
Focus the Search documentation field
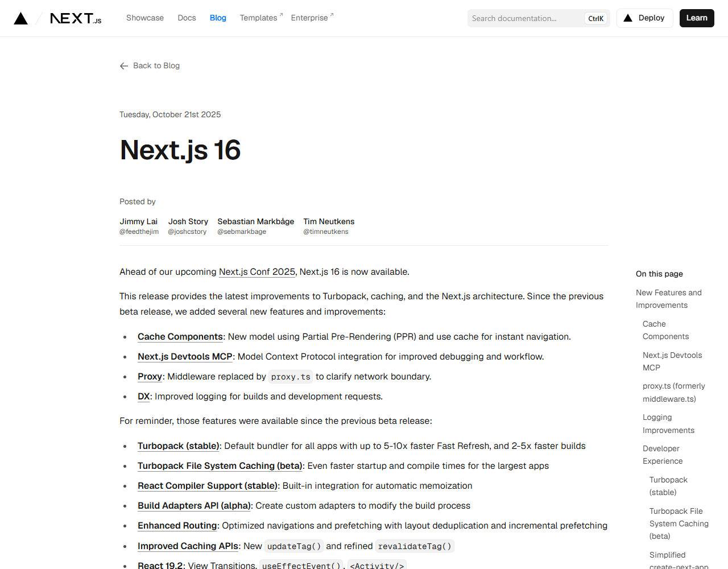[x=539, y=18]
